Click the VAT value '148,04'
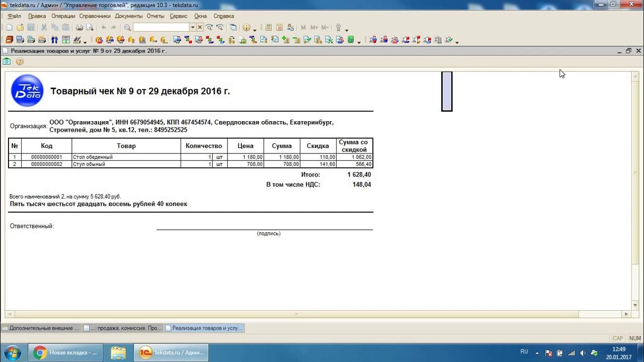The image size is (644, 362). click(x=362, y=185)
